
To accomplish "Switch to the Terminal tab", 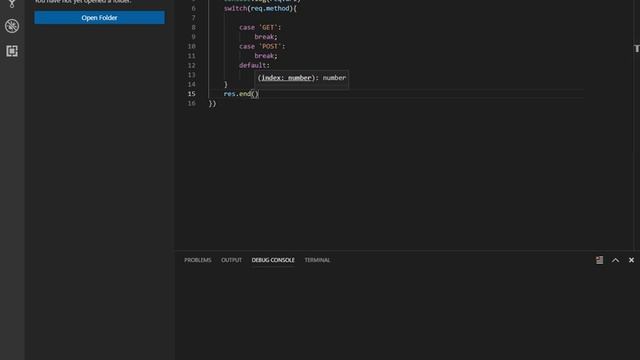I will 317,260.
